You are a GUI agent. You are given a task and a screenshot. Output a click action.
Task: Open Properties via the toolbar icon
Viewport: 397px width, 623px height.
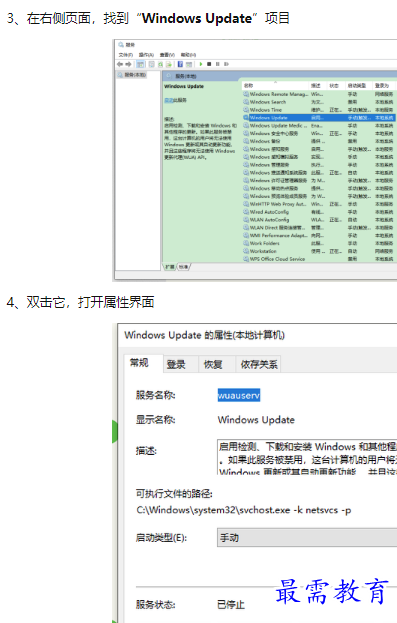[151, 64]
